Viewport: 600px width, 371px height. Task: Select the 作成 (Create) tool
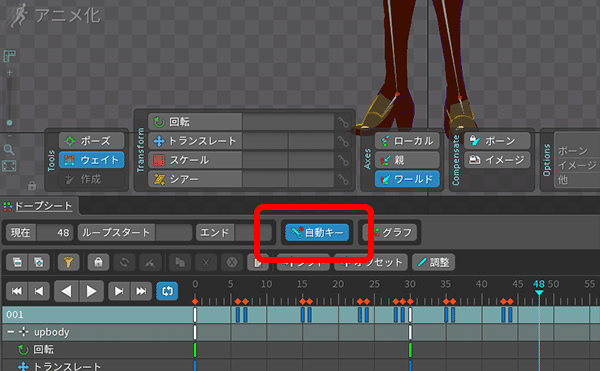[92, 179]
